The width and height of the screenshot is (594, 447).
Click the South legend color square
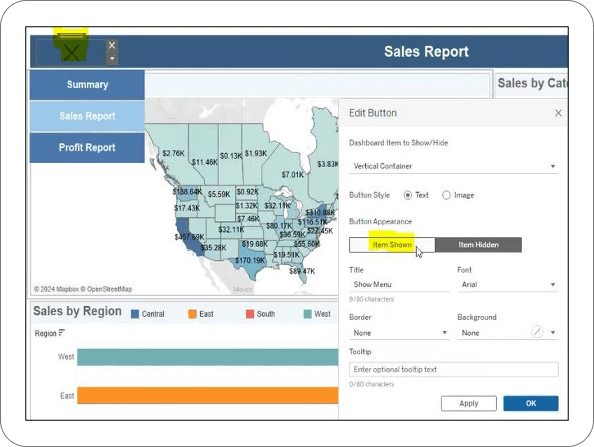(250, 314)
